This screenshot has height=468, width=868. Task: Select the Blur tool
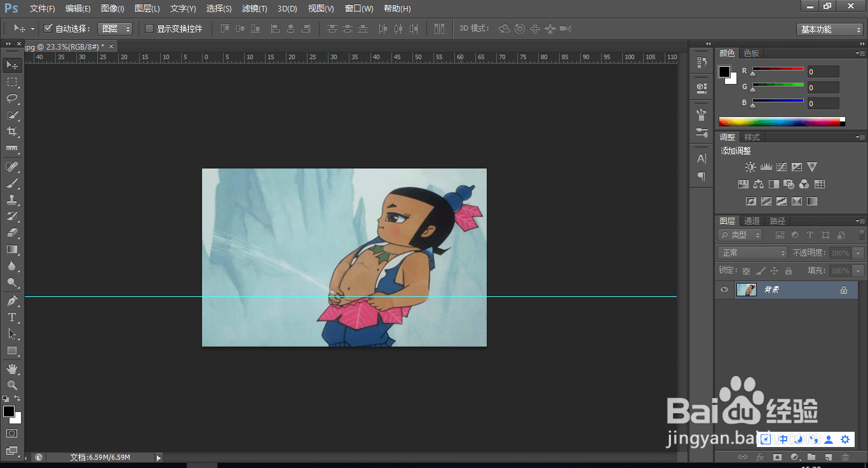[x=12, y=266]
